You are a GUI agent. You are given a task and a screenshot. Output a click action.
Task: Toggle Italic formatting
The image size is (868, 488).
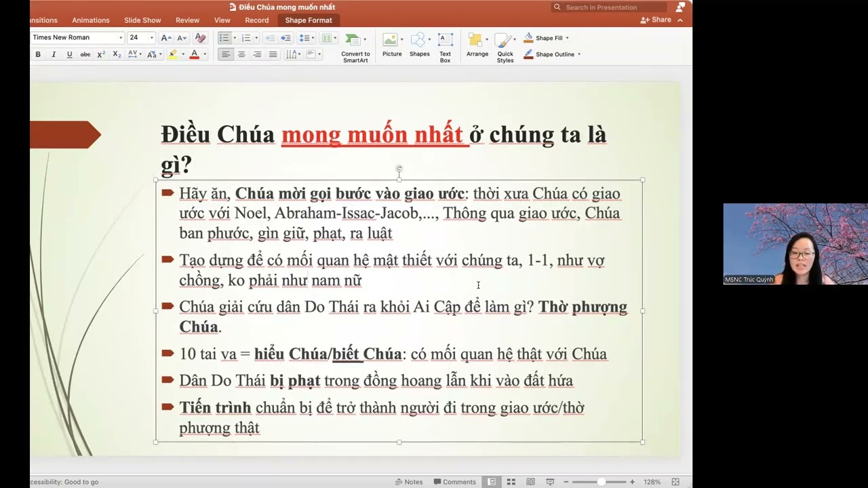point(54,54)
